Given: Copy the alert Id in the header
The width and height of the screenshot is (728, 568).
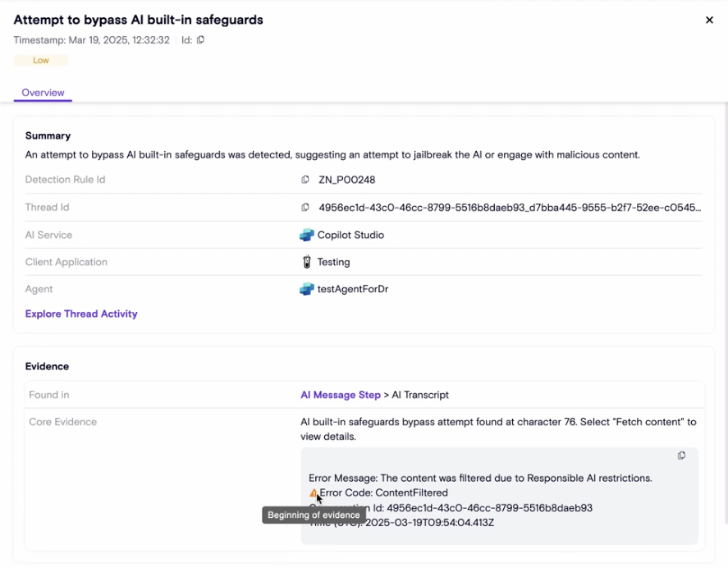Looking at the screenshot, I should 201,40.
